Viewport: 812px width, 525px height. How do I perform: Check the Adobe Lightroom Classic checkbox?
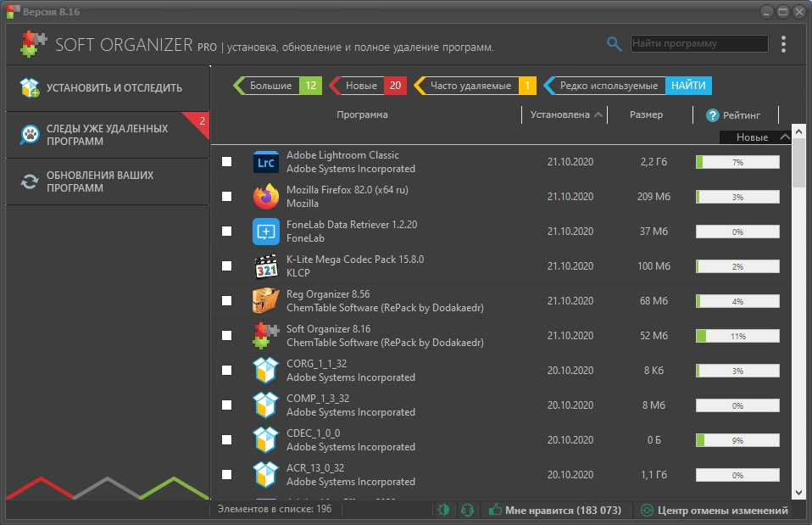click(227, 162)
